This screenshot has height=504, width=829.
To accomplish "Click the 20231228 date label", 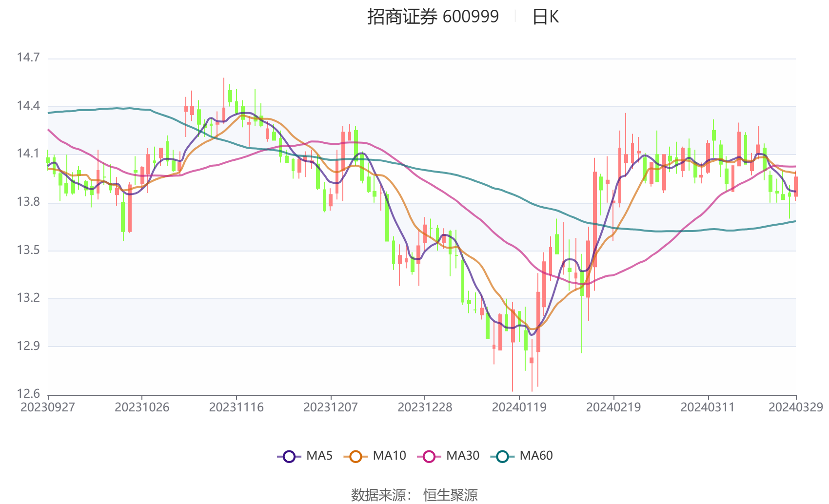I will 425,407.
